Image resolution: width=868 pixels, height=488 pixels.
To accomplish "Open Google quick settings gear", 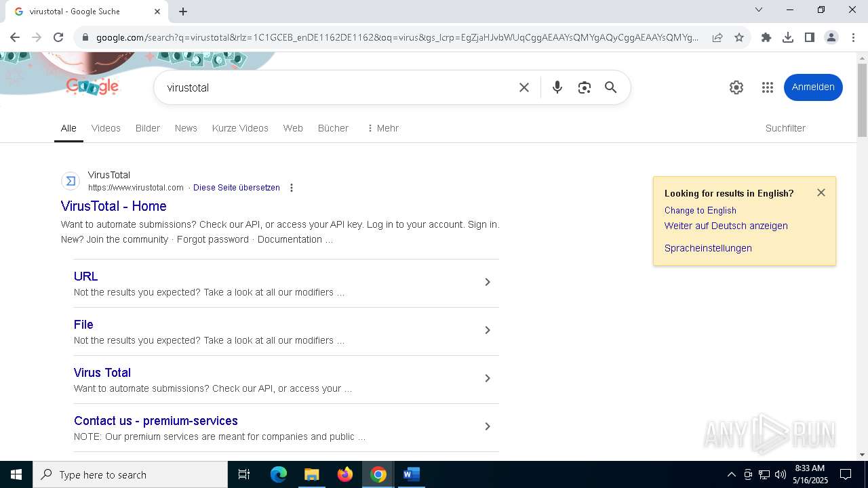I will coord(736,87).
